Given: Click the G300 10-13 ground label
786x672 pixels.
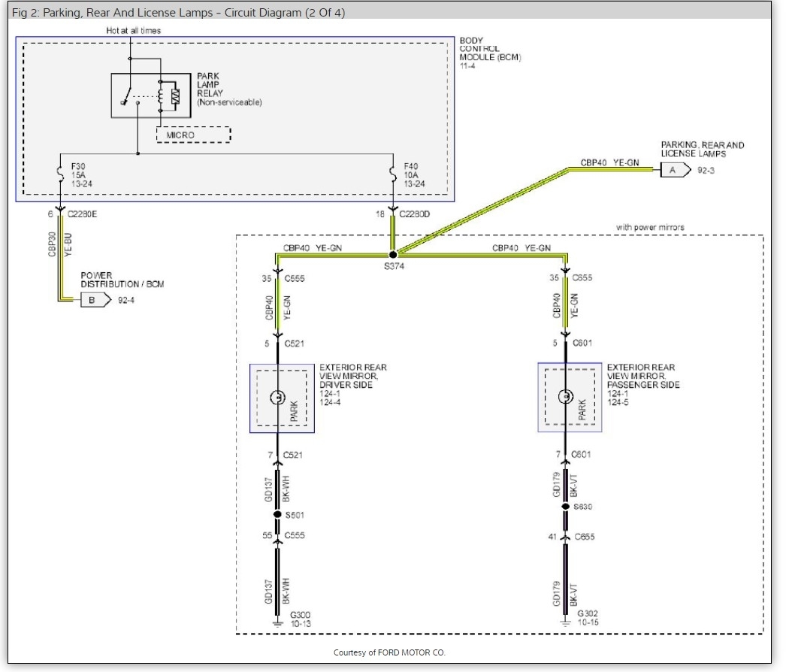Looking at the screenshot, I should [301, 619].
